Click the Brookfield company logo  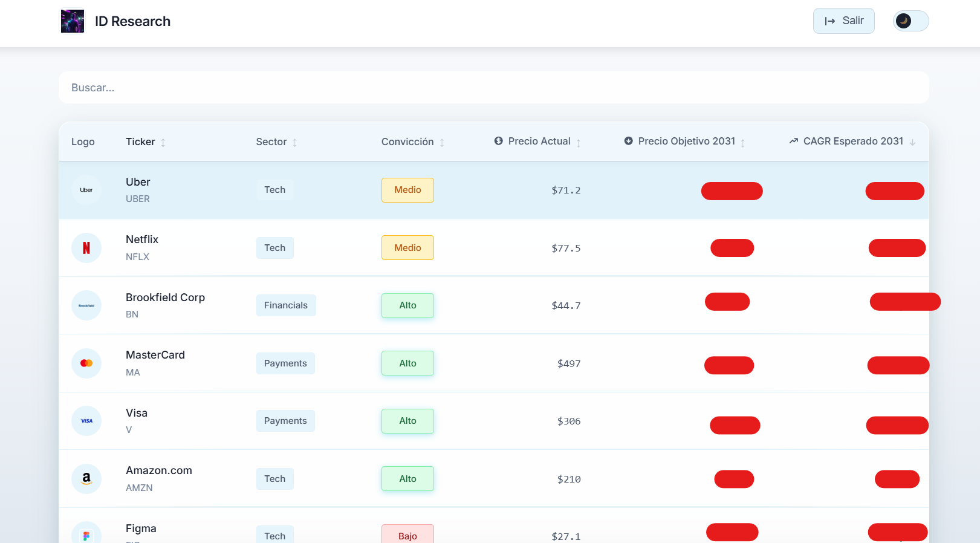click(x=86, y=305)
